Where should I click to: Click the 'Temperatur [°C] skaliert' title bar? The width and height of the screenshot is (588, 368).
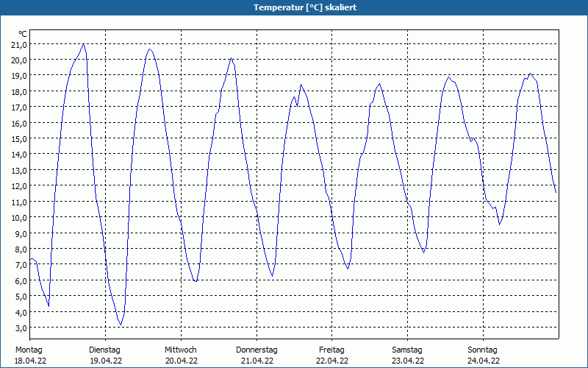tap(294, 7)
